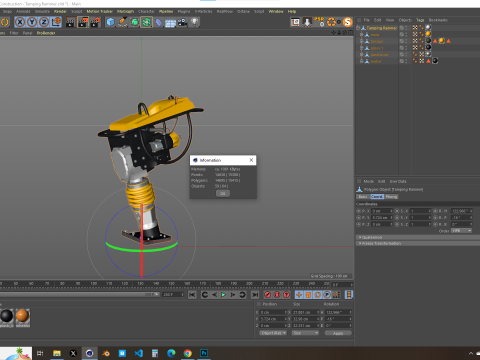480x360 pixels.
Task: Switch to the Coord. tab
Action: 377,197
